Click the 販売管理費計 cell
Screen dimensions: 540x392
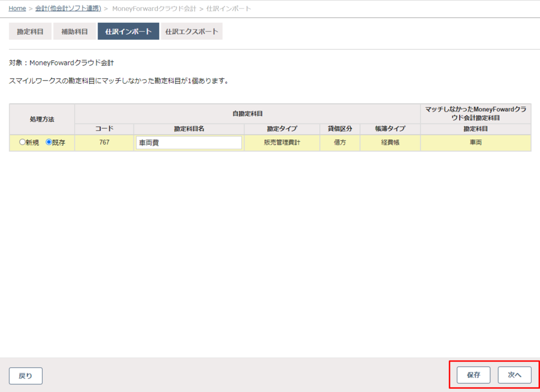pos(282,142)
